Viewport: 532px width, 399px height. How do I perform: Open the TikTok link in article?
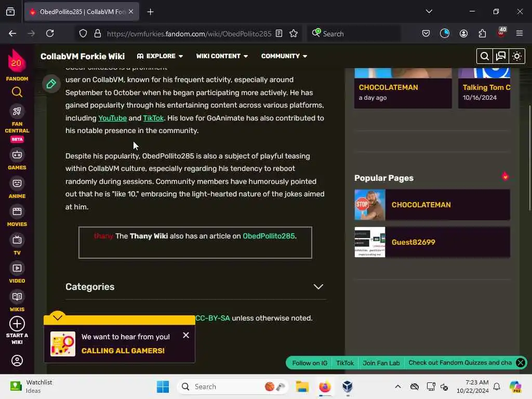(x=153, y=118)
